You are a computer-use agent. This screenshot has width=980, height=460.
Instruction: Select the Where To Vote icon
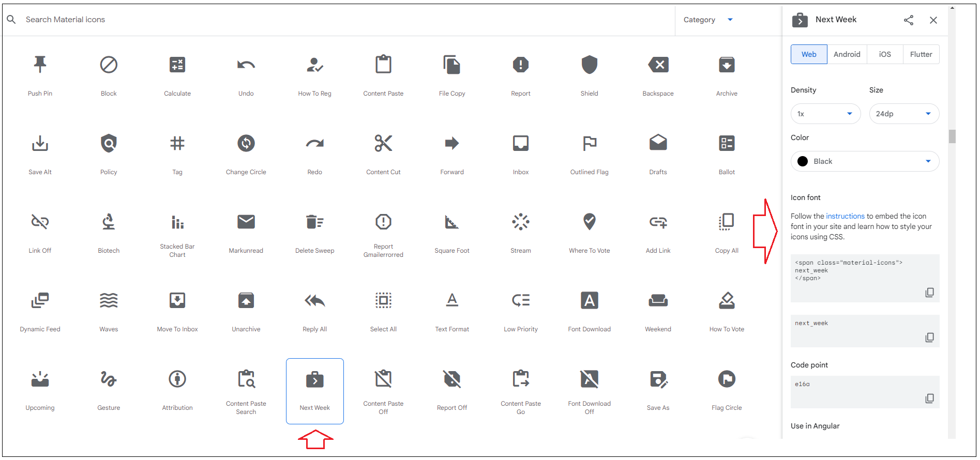point(590,222)
